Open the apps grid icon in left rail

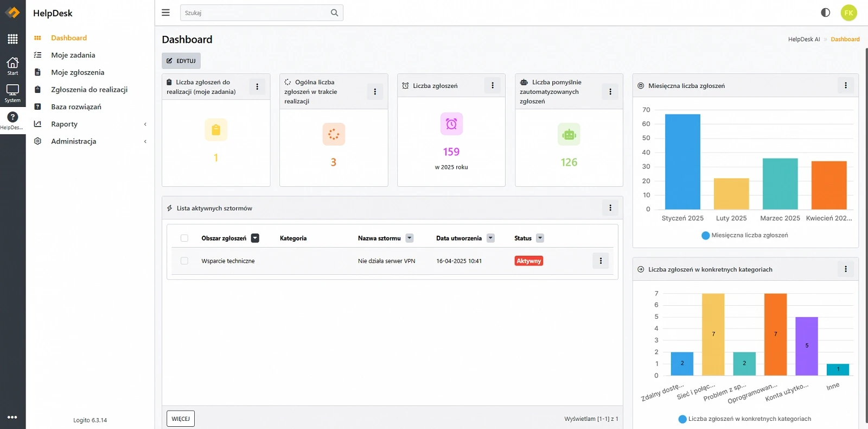[x=12, y=39]
